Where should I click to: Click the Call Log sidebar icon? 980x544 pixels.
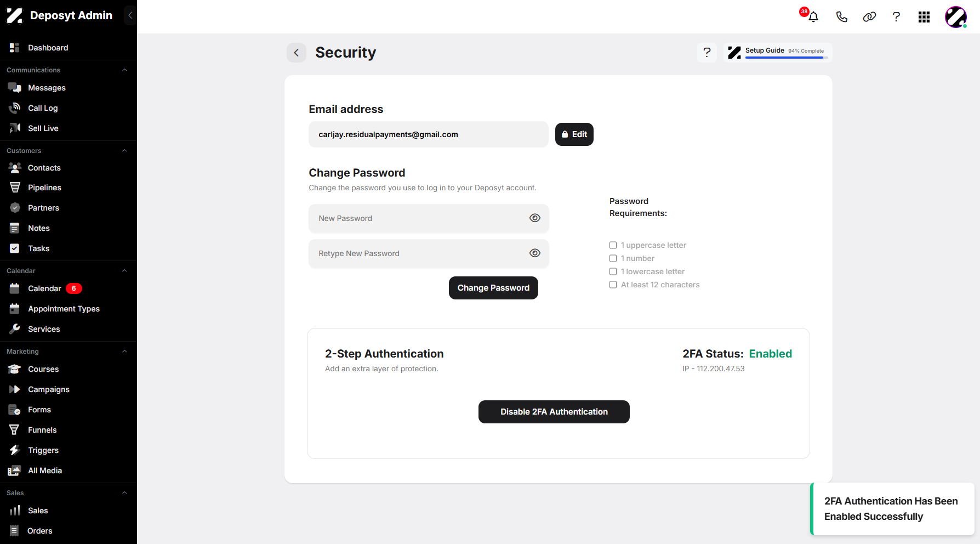point(14,108)
